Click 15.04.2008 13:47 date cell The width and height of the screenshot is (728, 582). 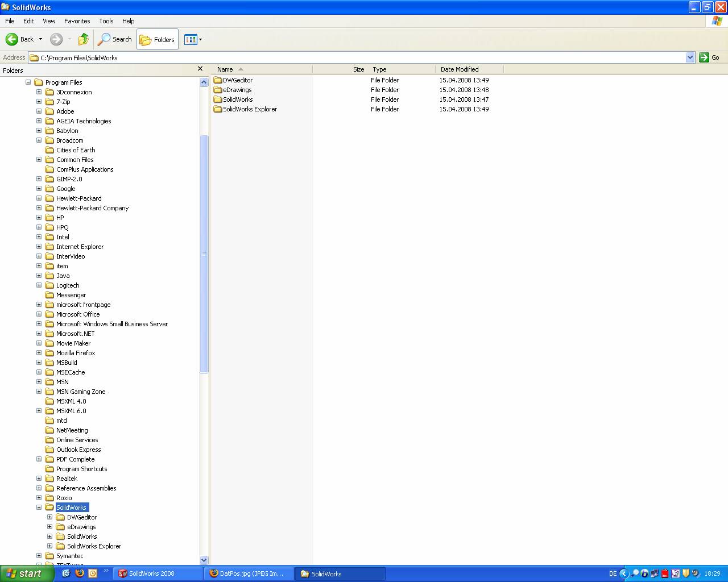click(464, 99)
